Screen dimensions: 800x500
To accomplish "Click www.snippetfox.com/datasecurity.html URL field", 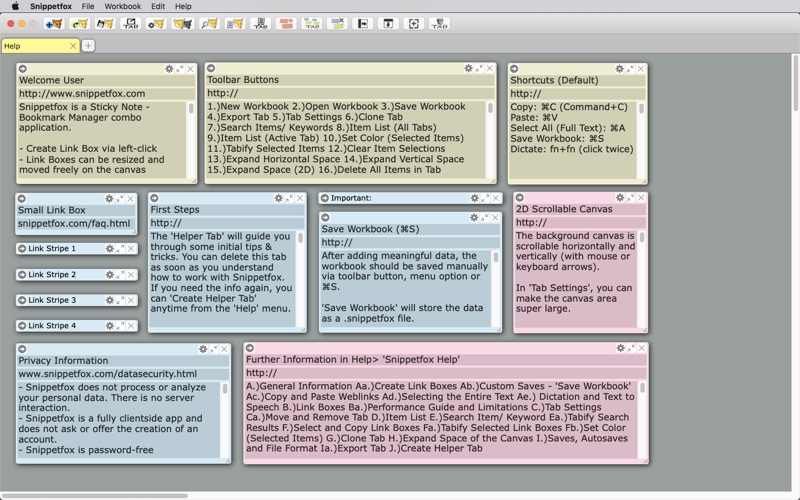I will point(123,374).
